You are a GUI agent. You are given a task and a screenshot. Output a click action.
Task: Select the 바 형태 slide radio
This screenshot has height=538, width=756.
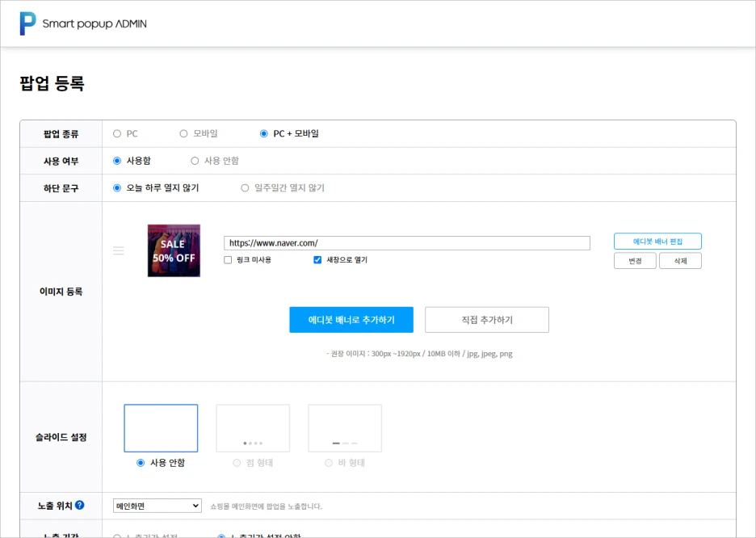(329, 463)
